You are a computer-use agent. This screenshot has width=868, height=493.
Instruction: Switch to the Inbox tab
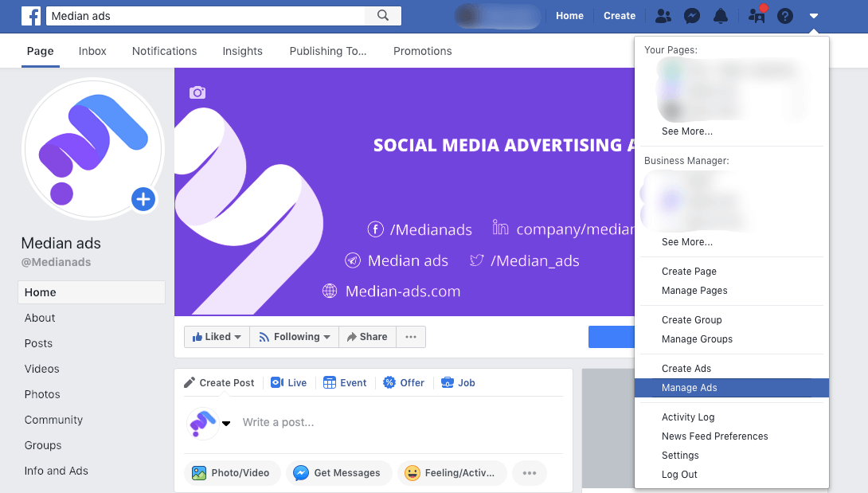point(92,51)
